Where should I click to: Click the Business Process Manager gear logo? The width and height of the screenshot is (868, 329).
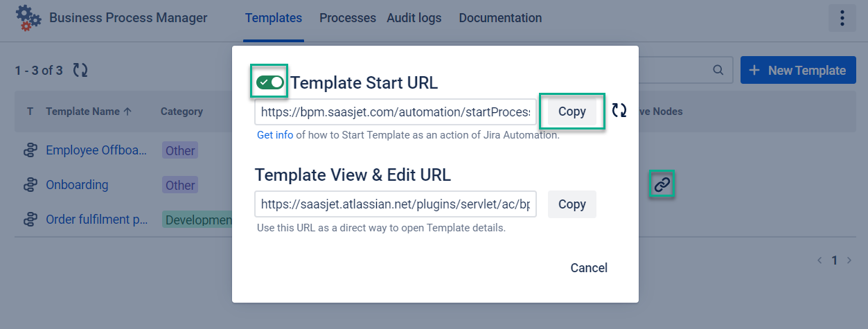28,18
